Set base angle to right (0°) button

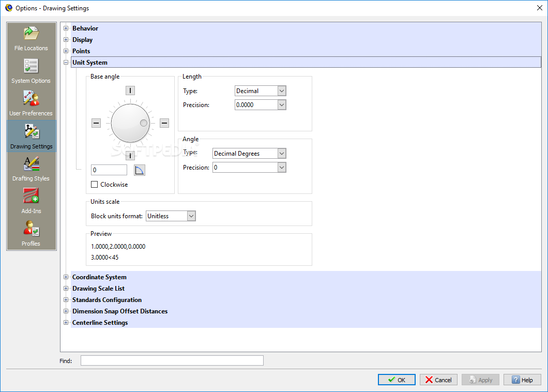click(x=164, y=123)
